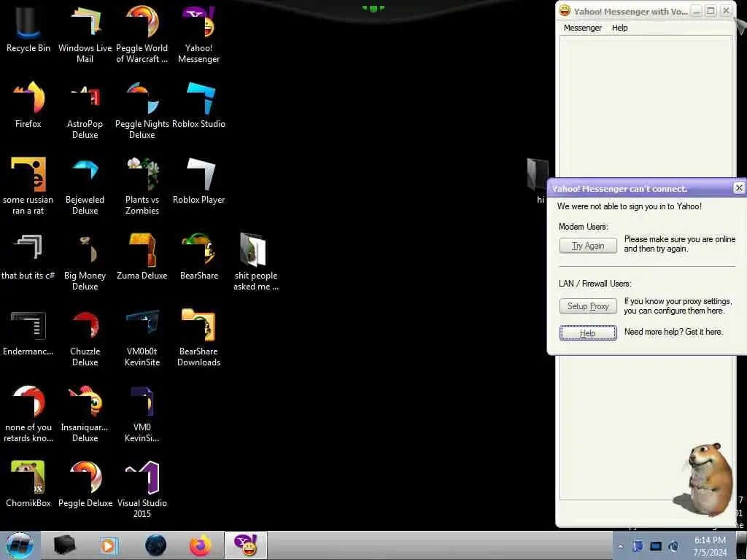Select Peggle Nights Deluxe desktop icon
747x560 pixels.
point(142,111)
